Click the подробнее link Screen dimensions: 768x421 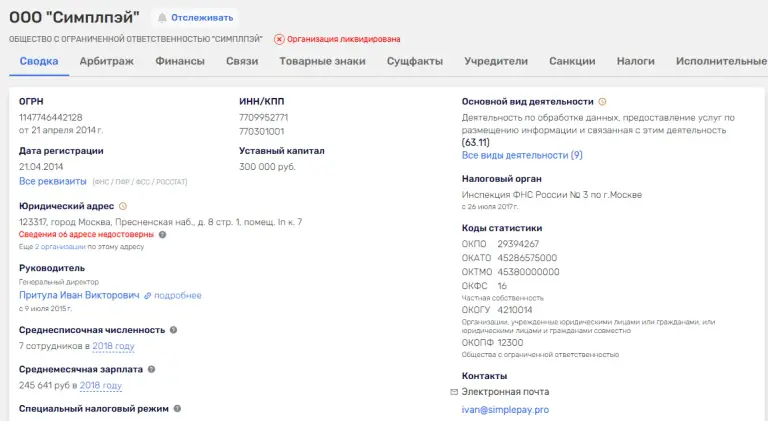click(178, 296)
